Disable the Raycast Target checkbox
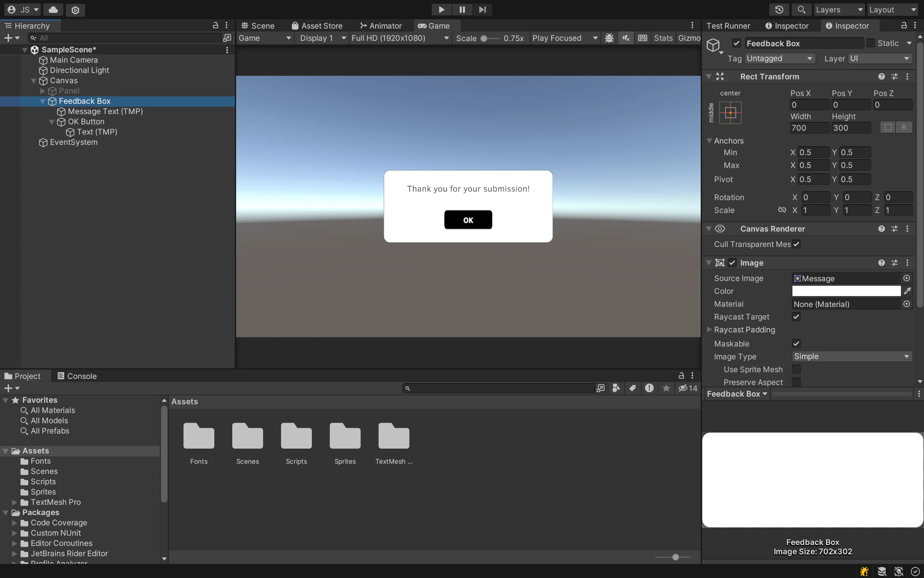Image resolution: width=924 pixels, height=578 pixels. click(x=797, y=317)
